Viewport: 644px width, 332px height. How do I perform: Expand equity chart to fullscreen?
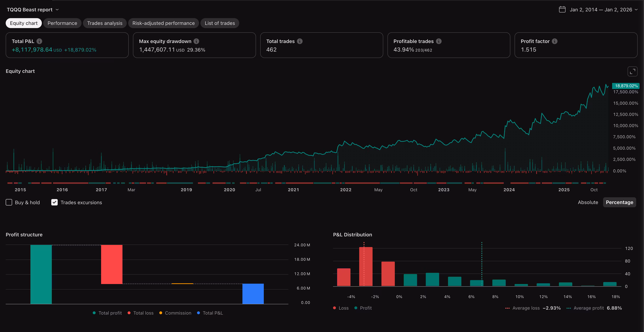pyautogui.click(x=632, y=71)
